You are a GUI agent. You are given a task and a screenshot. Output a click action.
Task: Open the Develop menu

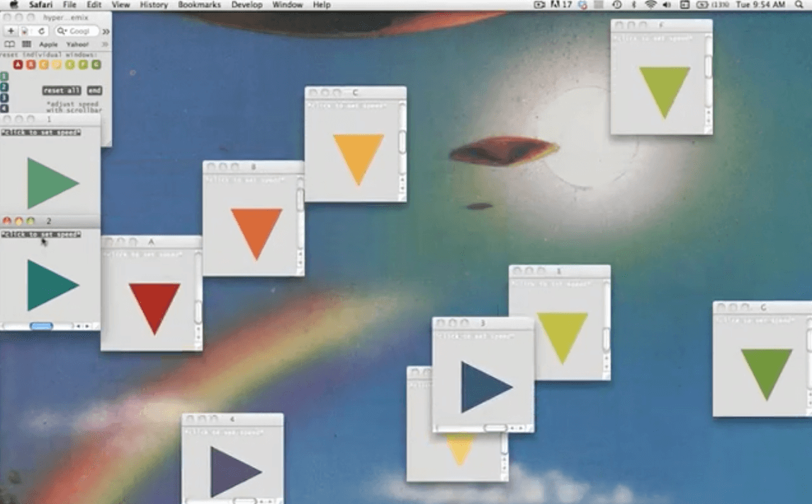[x=247, y=5]
